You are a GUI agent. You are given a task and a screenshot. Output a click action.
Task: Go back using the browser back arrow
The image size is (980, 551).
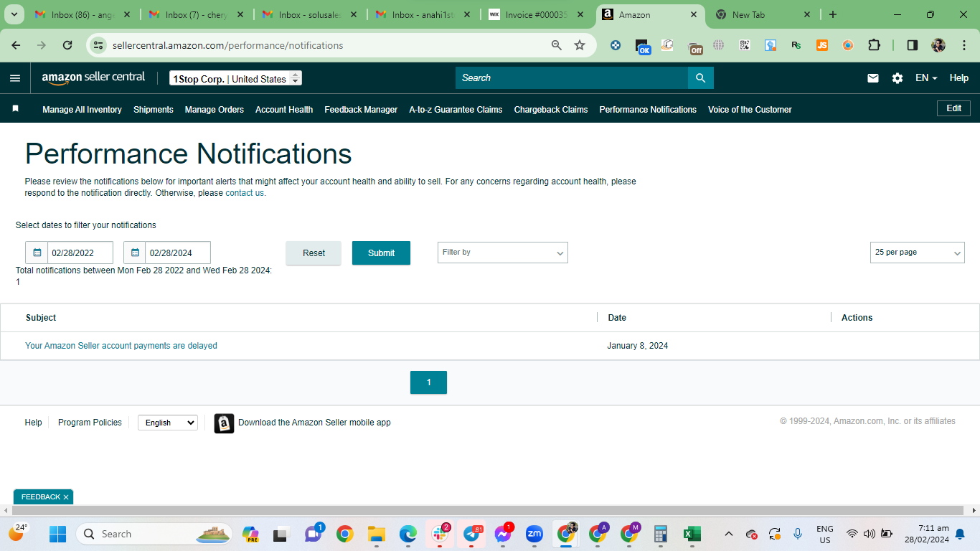pos(16,45)
